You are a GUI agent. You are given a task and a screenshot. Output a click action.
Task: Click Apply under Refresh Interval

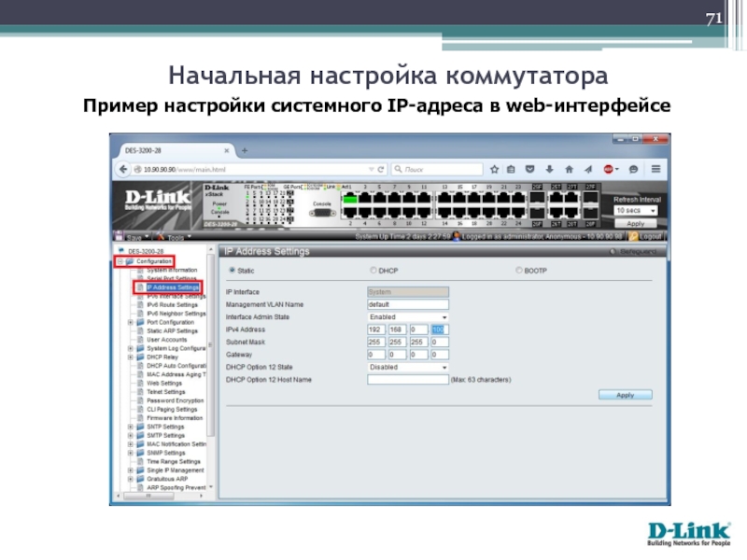636,223
